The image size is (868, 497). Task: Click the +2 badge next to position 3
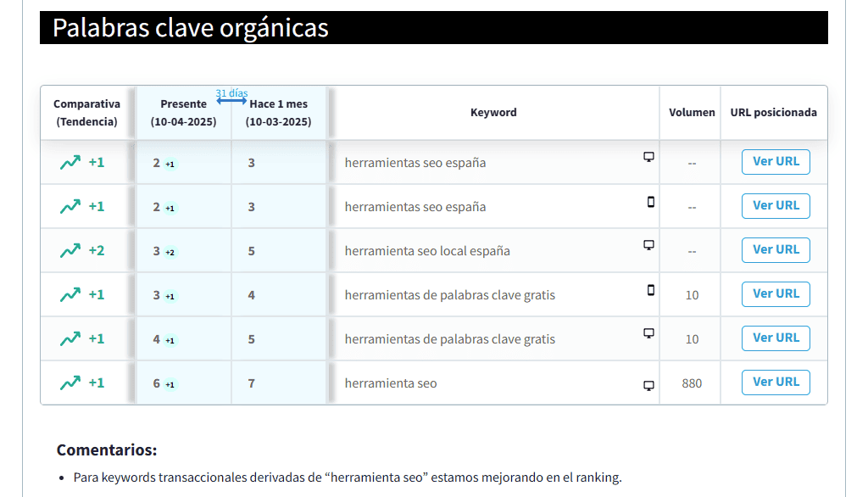[x=170, y=252]
